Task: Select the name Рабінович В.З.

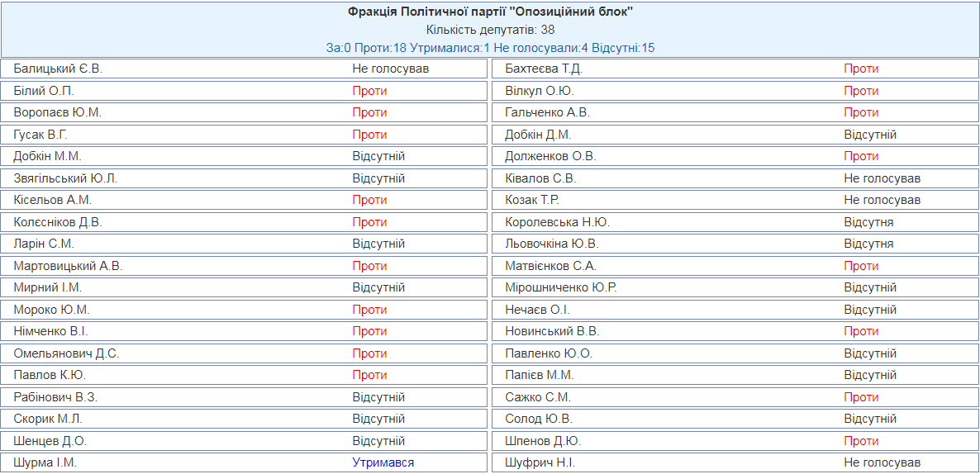Action: 55,398
